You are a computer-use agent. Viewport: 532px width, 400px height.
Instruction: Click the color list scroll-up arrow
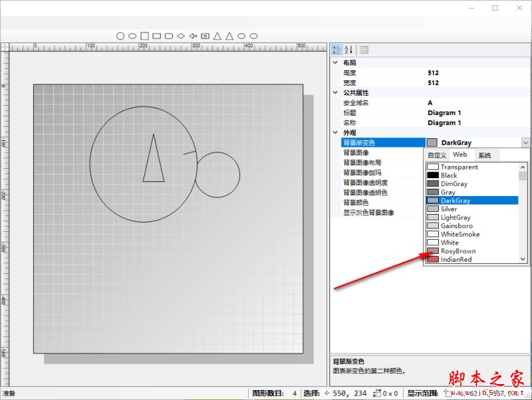[523, 167]
